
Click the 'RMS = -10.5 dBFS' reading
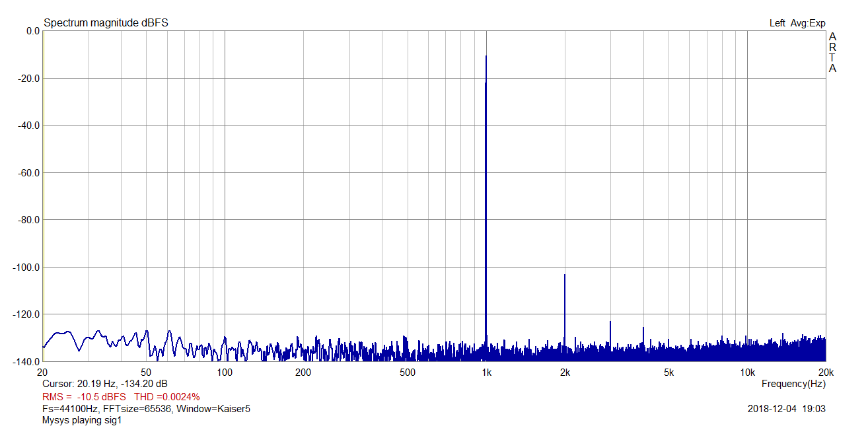tap(84, 397)
